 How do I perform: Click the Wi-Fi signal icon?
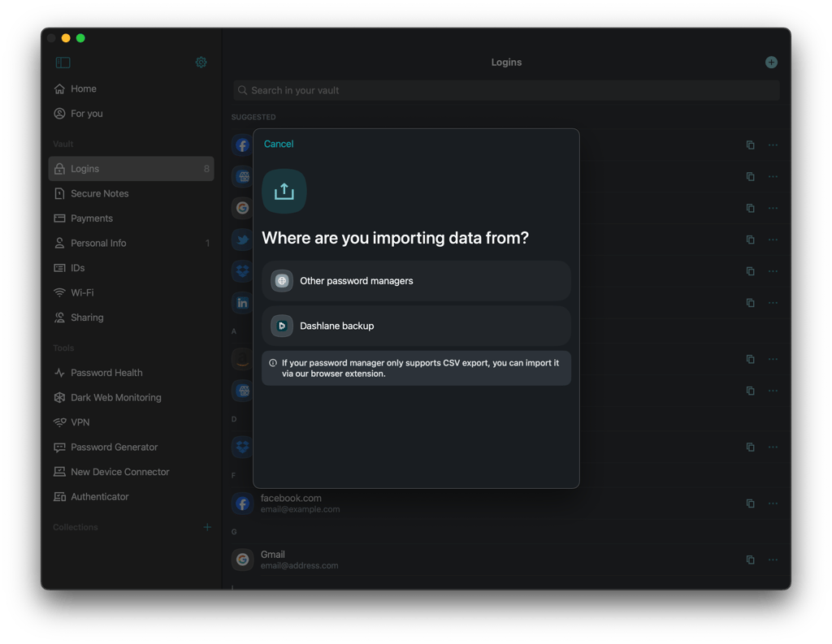(x=59, y=292)
